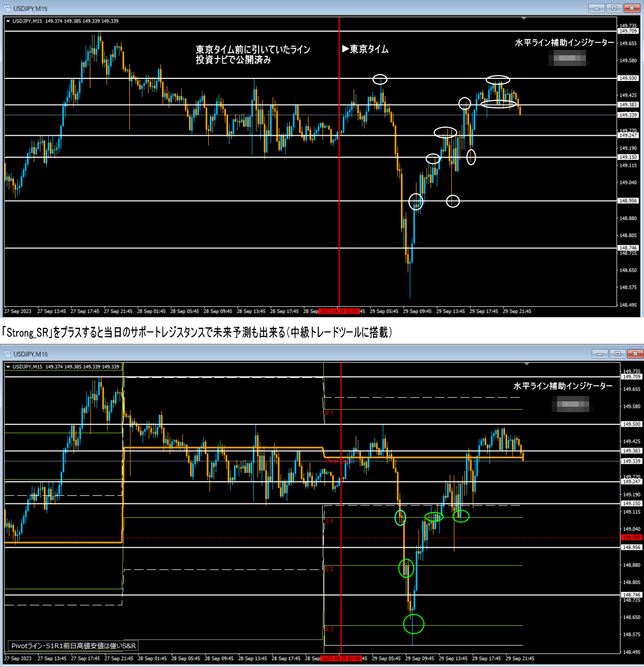This screenshot has height=667, width=644.
Task: Select the ▶東京タイム text label
Action: coord(365,49)
